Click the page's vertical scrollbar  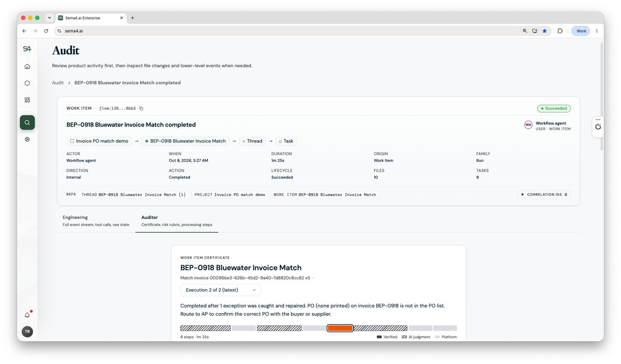click(602, 95)
